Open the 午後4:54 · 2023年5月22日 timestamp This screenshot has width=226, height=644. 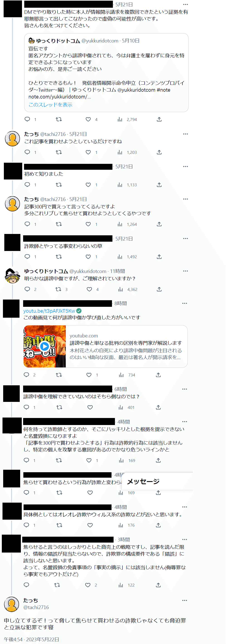(x=32, y=639)
